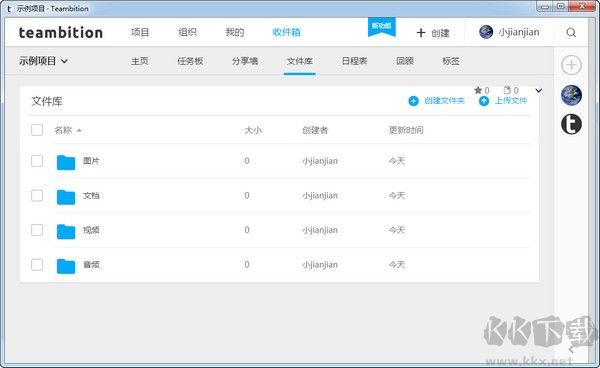Click the 创建 button label
Viewport: 600px width, 368px height.
pyautogui.click(x=440, y=33)
